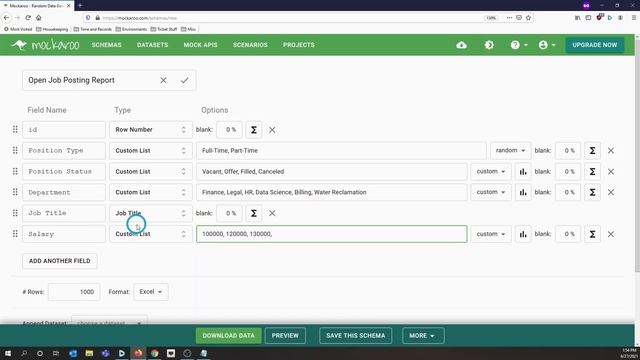Open formula sigma for Salary field

click(x=592, y=234)
